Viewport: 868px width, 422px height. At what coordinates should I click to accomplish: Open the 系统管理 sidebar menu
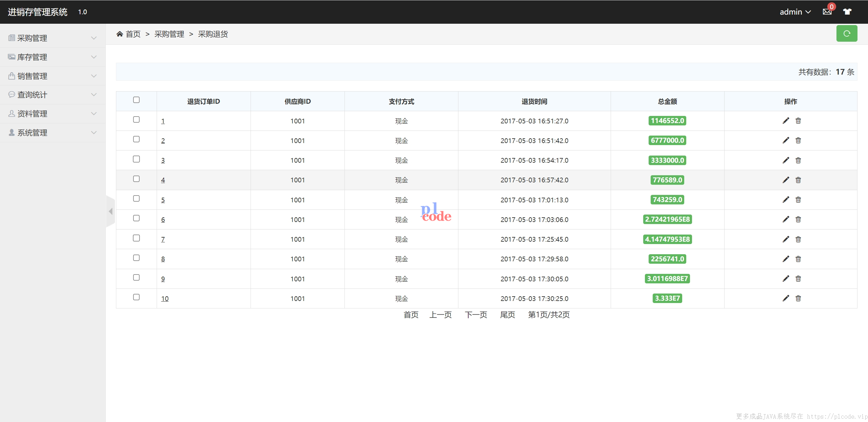tap(53, 133)
